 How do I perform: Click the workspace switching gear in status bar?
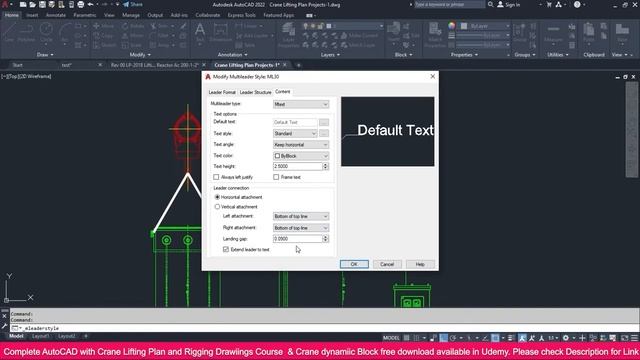point(565,338)
